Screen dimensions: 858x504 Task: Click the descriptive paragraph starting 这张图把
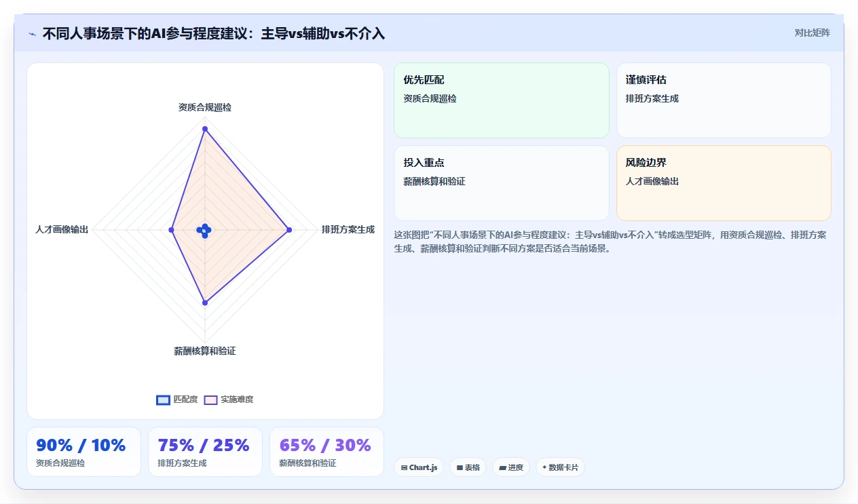(612, 241)
